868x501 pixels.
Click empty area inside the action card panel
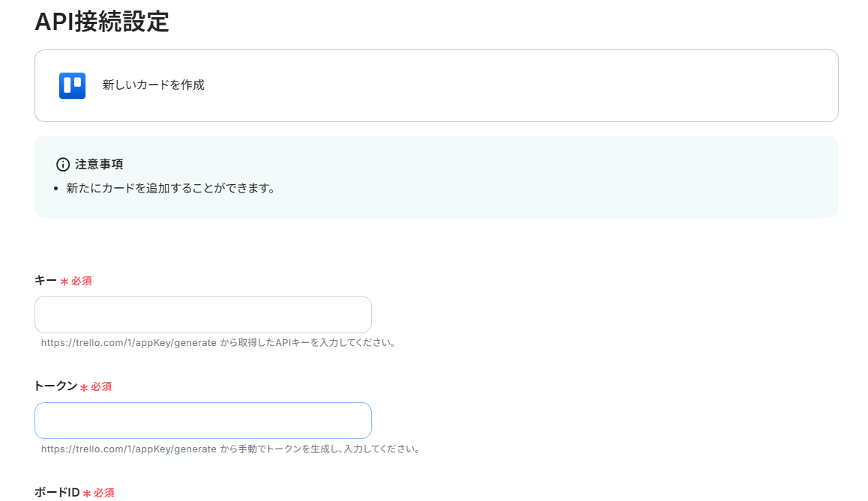pyautogui.click(x=498, y=85)
